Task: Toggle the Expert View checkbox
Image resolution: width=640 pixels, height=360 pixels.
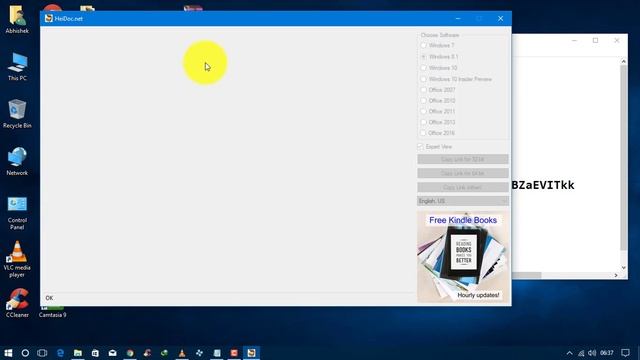Action: (x=420, y=147)
